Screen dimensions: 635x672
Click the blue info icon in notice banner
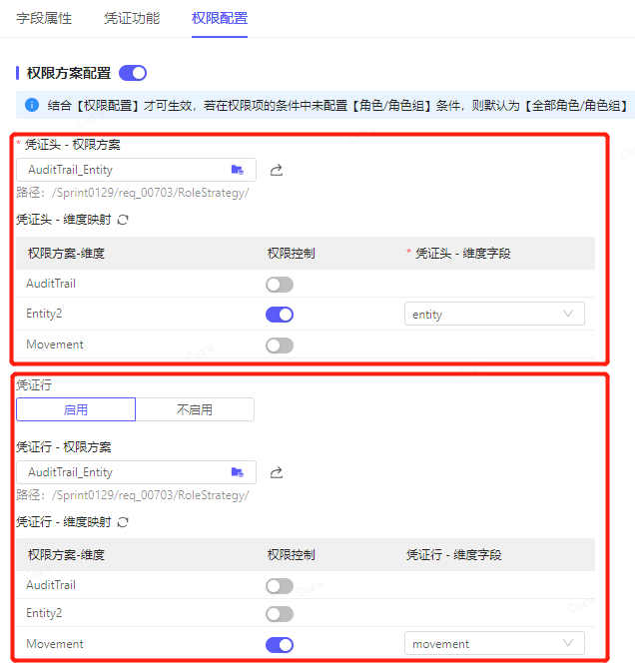pyautogui.click(x=31, y=105)
